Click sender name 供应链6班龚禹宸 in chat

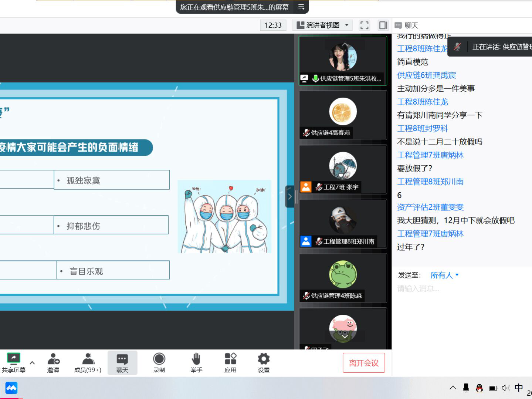point(426,75)
